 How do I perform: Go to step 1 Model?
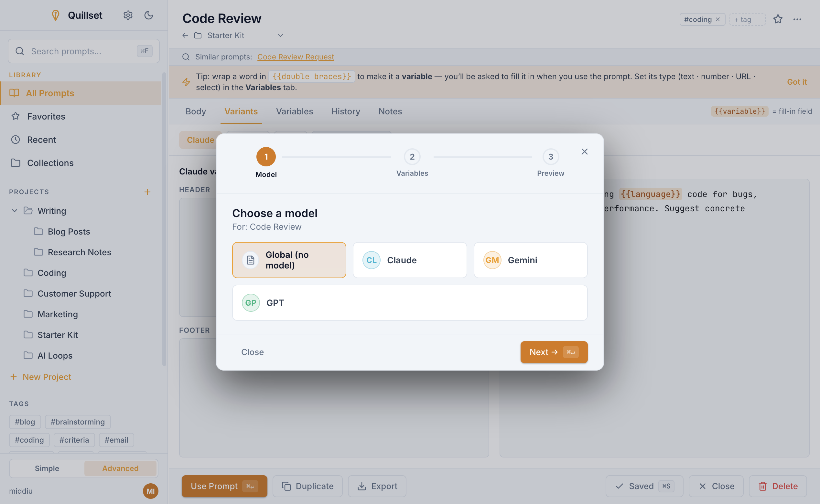click(x=266, y=163)
